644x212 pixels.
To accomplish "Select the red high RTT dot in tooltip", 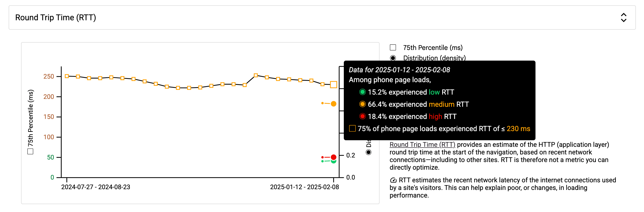I will tap(363, 116).
